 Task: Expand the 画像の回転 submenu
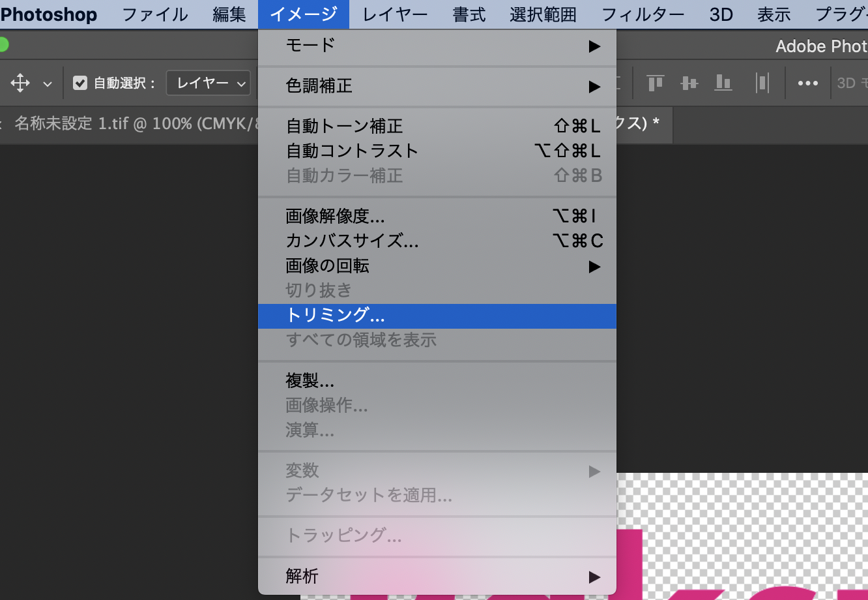(x=437, y=266)
